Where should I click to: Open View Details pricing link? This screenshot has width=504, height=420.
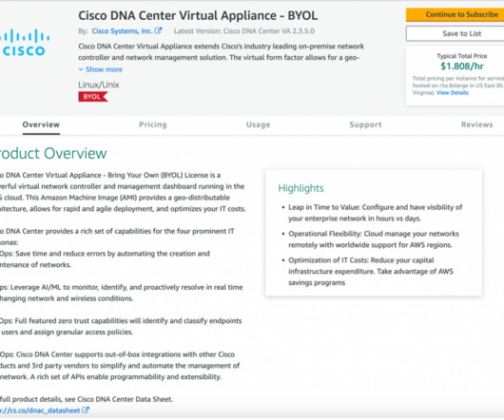[x=453, y=93]
